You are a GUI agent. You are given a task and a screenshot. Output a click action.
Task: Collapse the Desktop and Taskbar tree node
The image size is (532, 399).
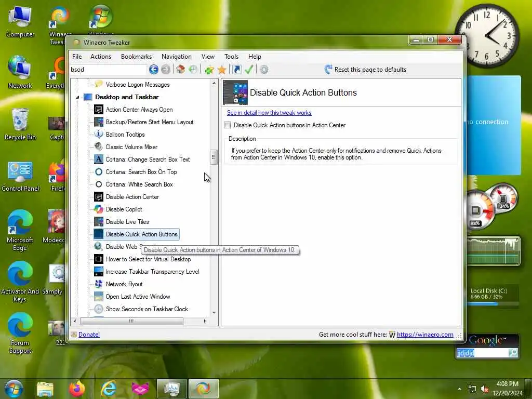[77, 97]
